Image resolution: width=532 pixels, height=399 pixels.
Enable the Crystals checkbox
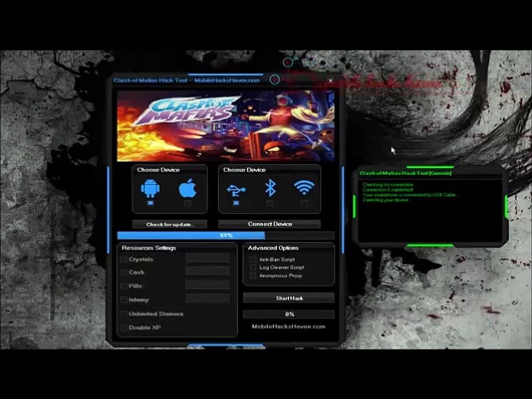(x=124, y=259)
